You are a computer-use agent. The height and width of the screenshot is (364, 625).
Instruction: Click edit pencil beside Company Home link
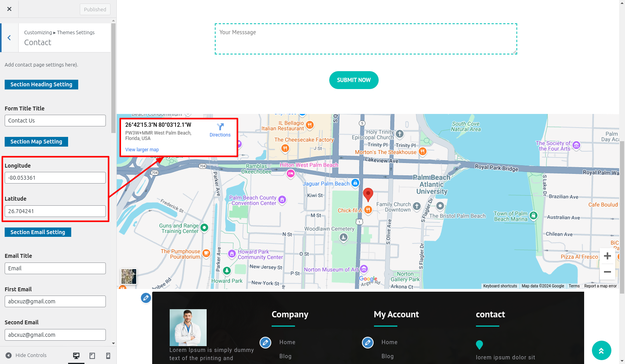tap(265, 343)
